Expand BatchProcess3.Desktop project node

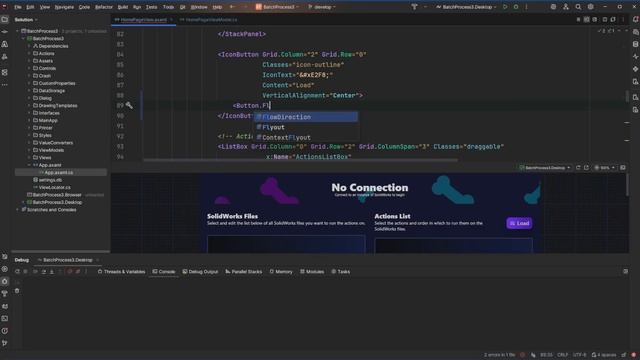tap(23, 202)
